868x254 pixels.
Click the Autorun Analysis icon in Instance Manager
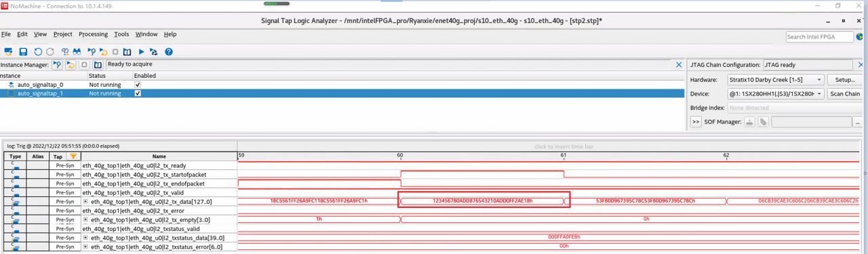point(71,65)
